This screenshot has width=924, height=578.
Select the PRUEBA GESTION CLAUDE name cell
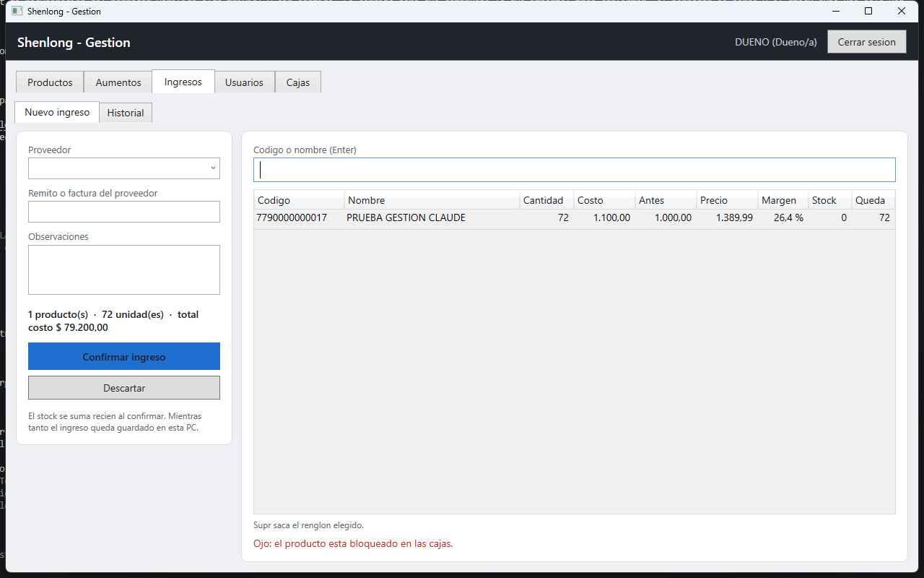point(406,217)
